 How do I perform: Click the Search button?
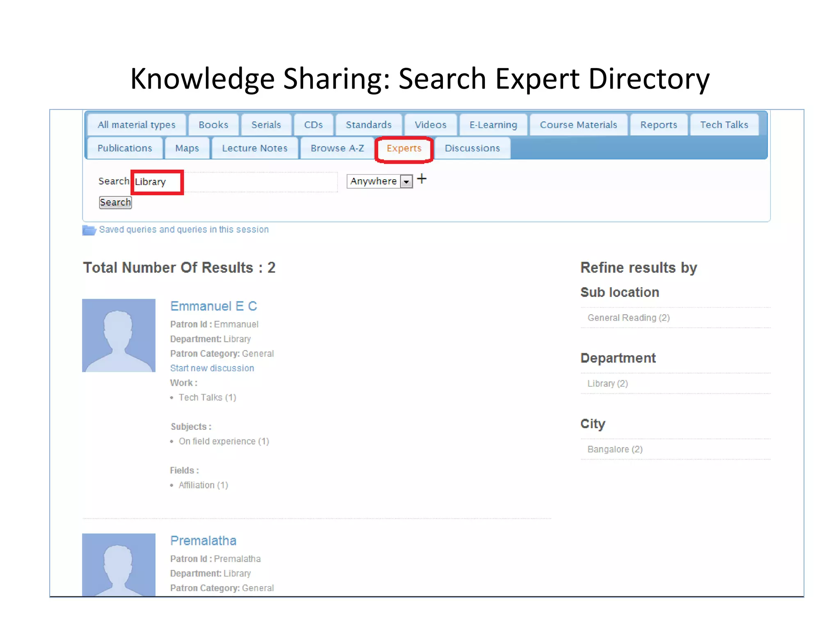115,202
